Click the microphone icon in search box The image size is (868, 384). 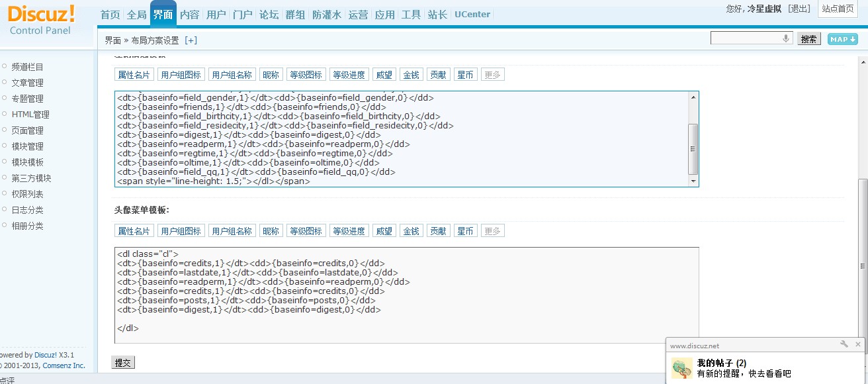(x=786, y=38)
